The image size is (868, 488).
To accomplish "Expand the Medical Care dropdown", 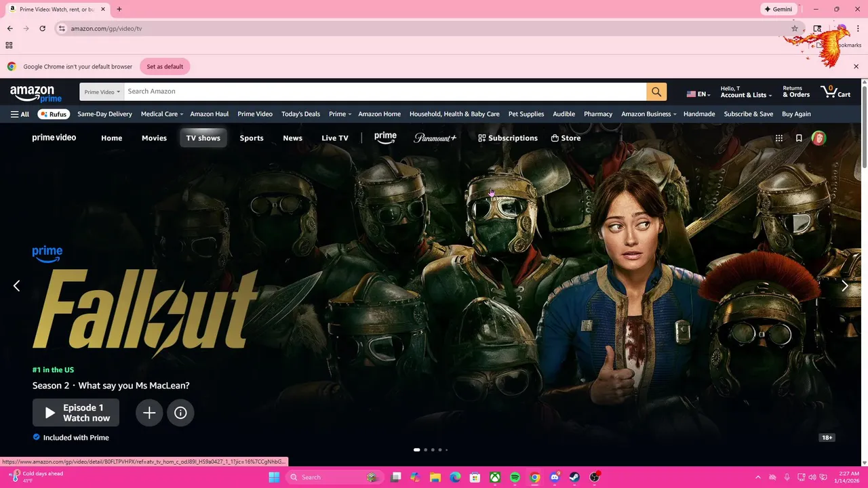I will (161, 114).
